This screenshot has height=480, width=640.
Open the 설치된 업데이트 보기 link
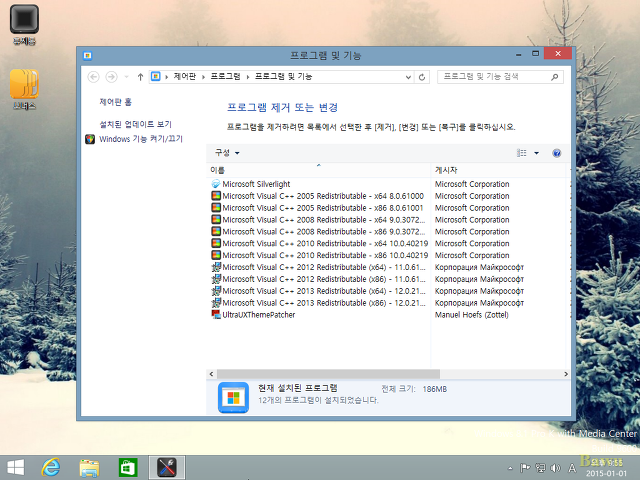tap(136, 124)
